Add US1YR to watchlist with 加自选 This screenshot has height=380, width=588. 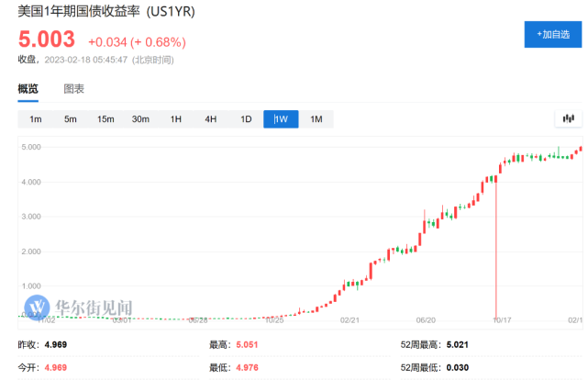[551, 35]
